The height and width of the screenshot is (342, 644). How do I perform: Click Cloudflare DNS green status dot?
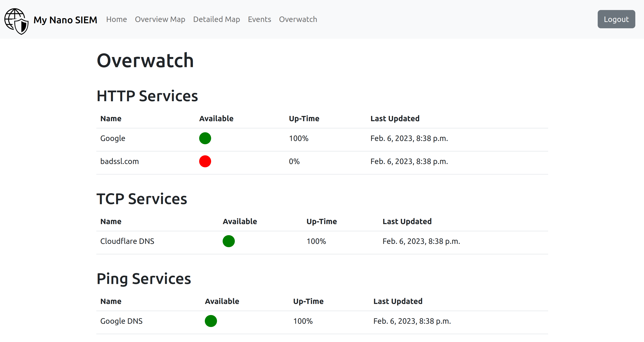(229, 241)
